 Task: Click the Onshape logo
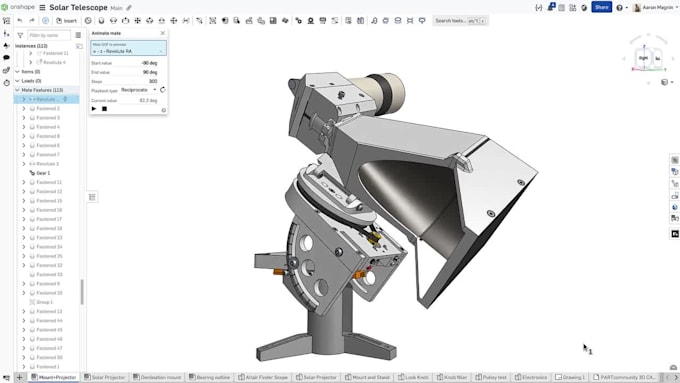click(18, 7)
